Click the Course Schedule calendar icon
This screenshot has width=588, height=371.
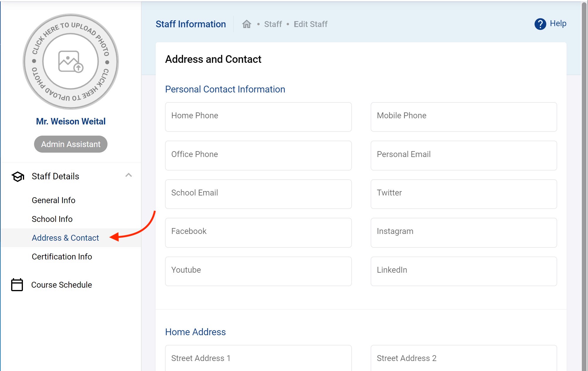click(x=17, y=285)
